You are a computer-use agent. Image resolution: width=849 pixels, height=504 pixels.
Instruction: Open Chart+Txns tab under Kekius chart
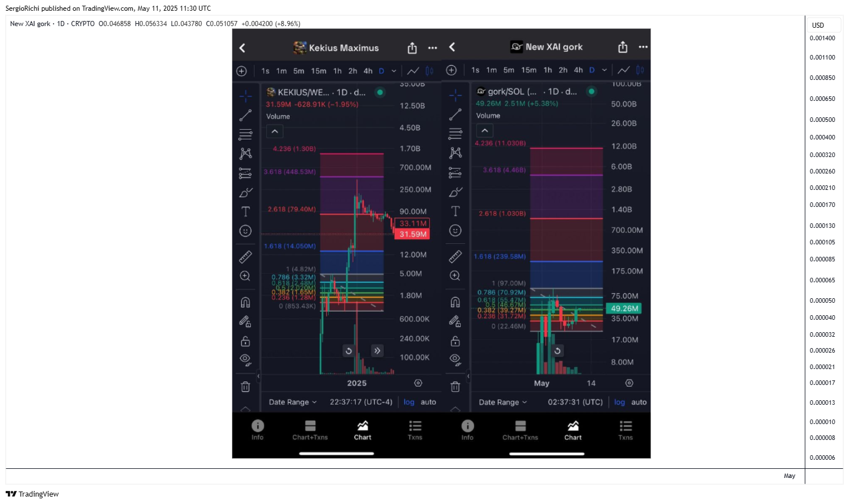click(310, 430)
